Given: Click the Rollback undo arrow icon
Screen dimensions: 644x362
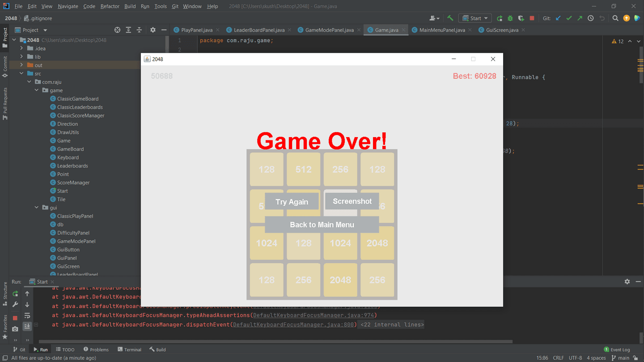Looking at the screenshot, I should [602, 18].
